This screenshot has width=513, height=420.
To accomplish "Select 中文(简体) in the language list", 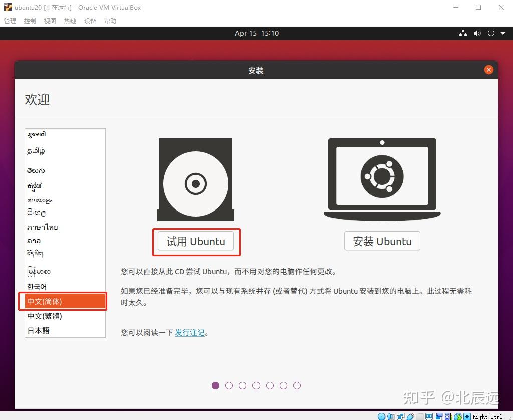I will click(x=65, y=301).
